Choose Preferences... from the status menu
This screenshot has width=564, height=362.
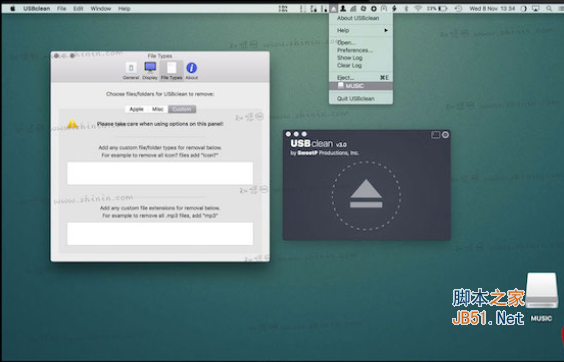click(361, 50)
